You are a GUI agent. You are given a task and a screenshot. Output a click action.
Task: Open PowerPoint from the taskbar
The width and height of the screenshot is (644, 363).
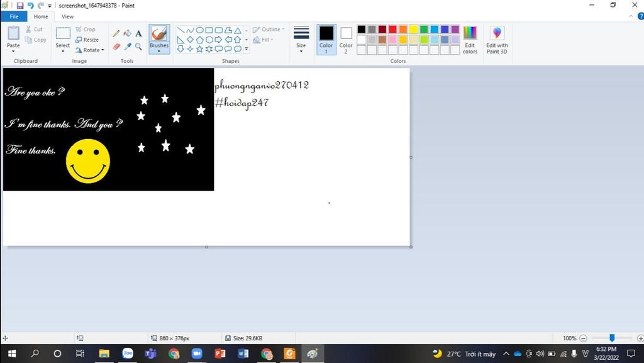(x=219, y=353)
